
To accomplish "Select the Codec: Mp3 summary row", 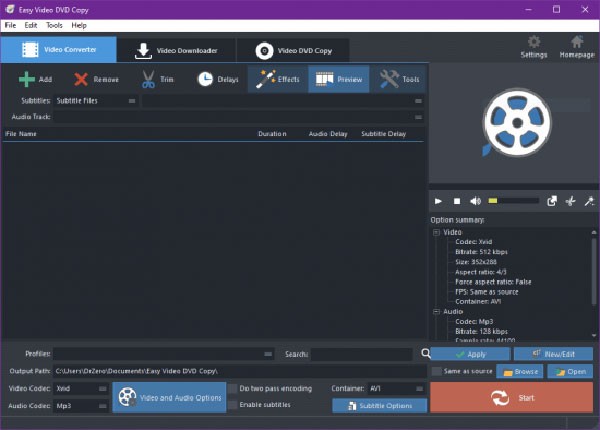I will coord(474,321).
